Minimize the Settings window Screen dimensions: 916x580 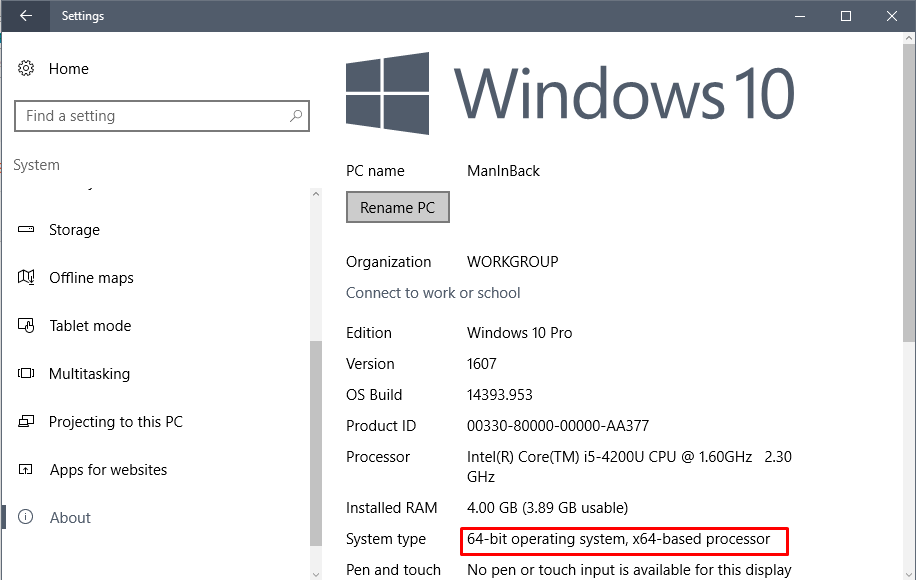pos(800,16)
